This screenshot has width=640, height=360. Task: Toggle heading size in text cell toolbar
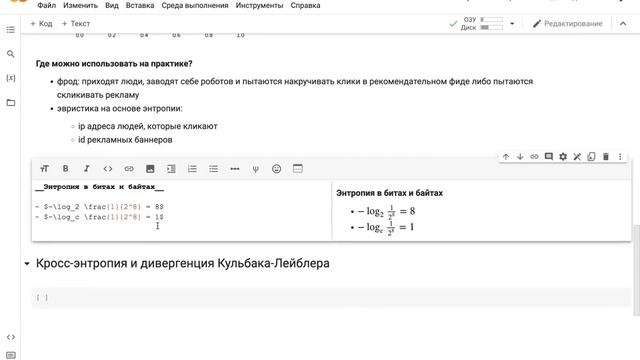click(44, 169)
